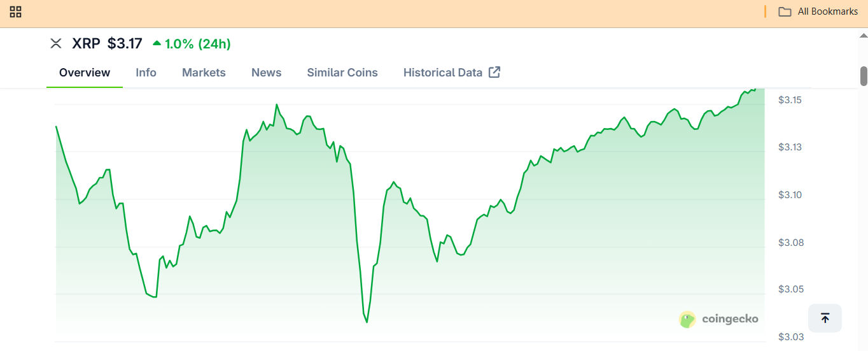868x351 pixels.
Task: Click the $3.03 price axis label
Action: pos(790,336)
